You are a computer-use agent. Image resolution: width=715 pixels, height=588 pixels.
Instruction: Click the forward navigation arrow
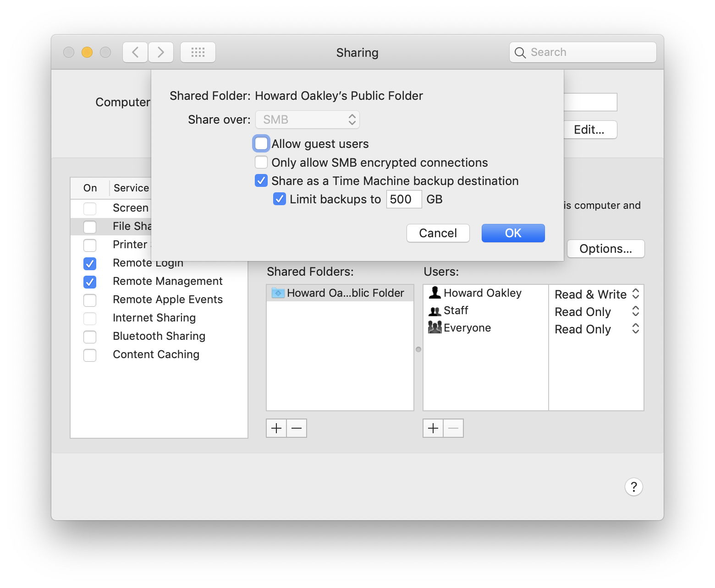(x=160, y=52)
